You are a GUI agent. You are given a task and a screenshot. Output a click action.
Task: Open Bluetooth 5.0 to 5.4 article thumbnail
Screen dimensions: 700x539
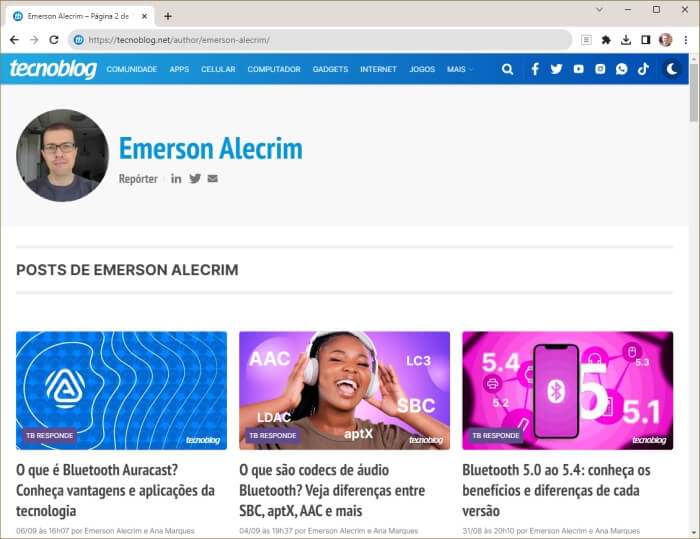(x=568, y=390)
